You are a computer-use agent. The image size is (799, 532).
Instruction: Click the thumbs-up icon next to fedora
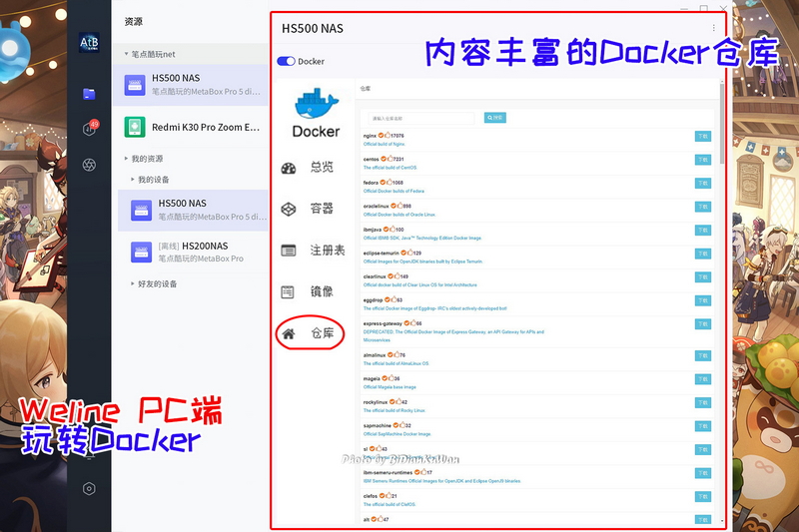390,183
